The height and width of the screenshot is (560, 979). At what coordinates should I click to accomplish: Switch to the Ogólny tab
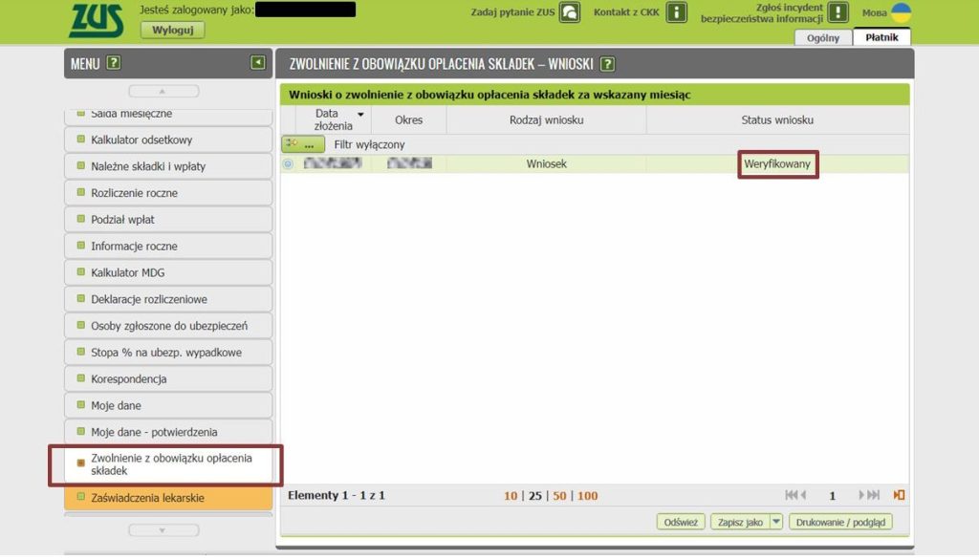click(822, 38)
